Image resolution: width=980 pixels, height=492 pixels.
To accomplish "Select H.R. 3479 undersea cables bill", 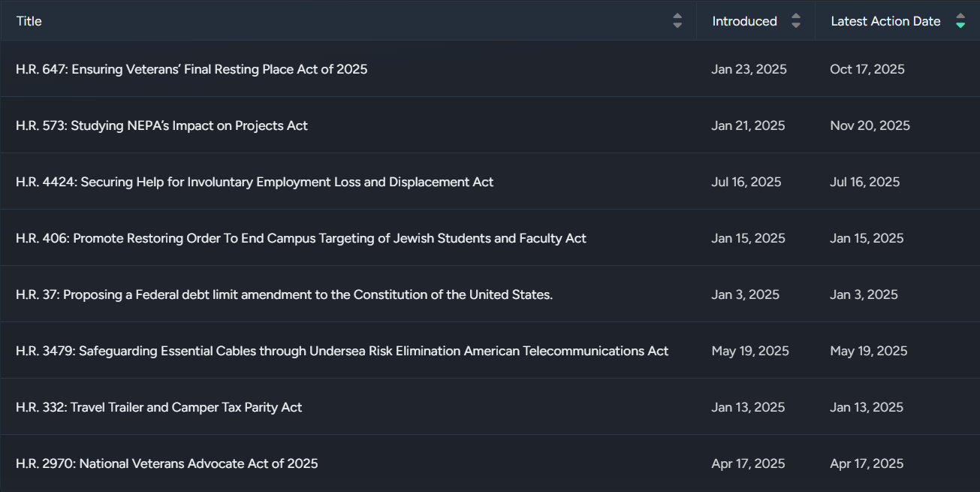I will coord(342,351).
